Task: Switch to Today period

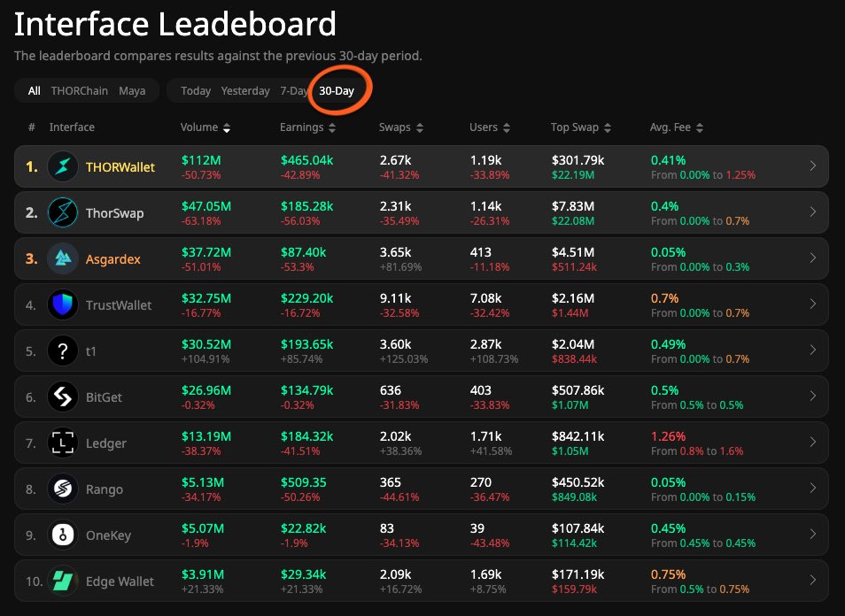Action: coord(196,91)
